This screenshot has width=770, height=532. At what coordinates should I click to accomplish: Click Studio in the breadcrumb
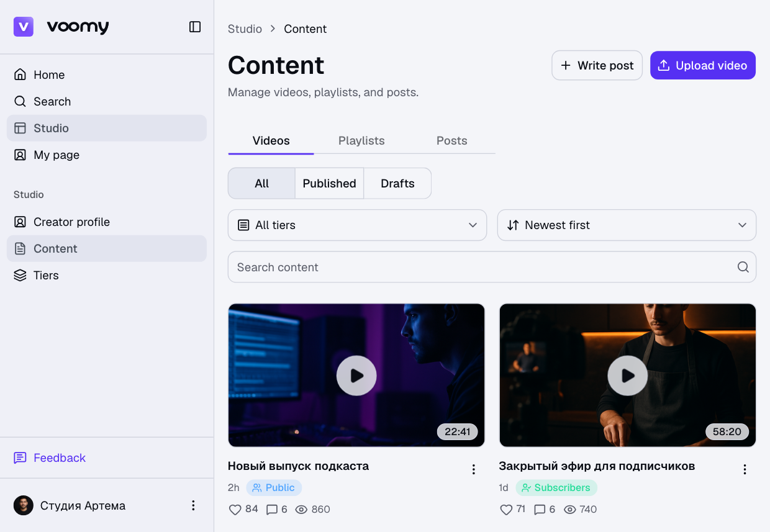(x=245, y=29)
